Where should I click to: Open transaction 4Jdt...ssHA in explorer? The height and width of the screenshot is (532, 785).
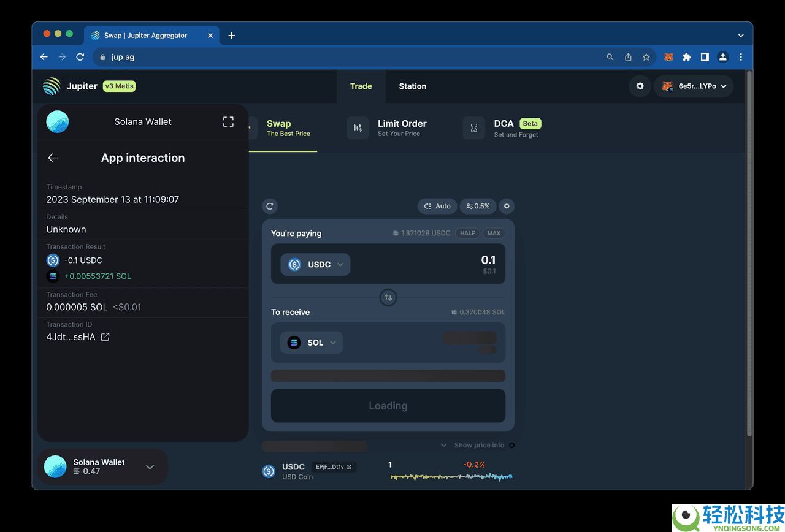coord(105,337)
